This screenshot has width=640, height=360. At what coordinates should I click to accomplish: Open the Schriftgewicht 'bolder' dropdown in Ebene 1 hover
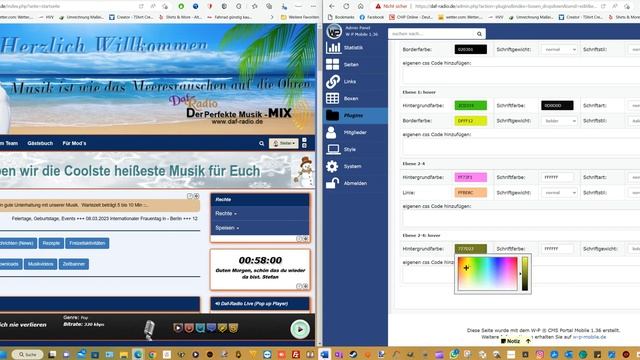(x=559, y=121)
